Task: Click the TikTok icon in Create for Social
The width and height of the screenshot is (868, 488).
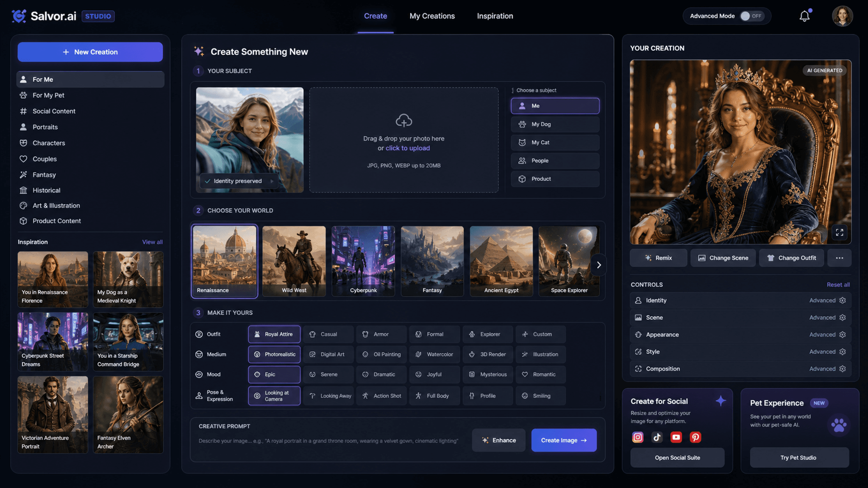Action: [657, 437]
